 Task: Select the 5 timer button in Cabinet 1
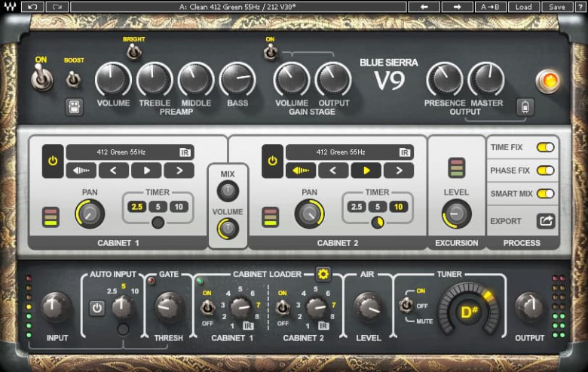[158, 207]
